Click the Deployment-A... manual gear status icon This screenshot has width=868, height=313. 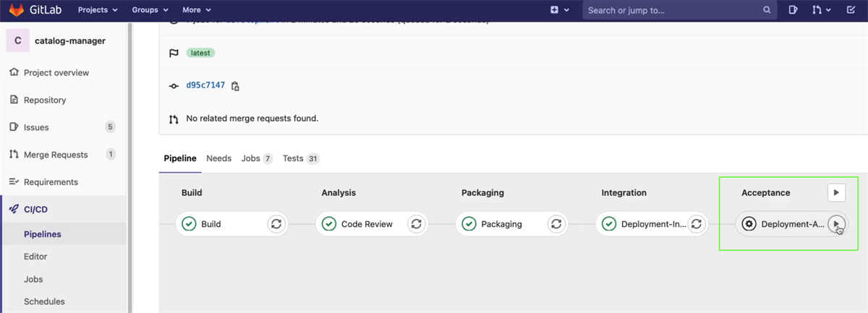point(749,224)
